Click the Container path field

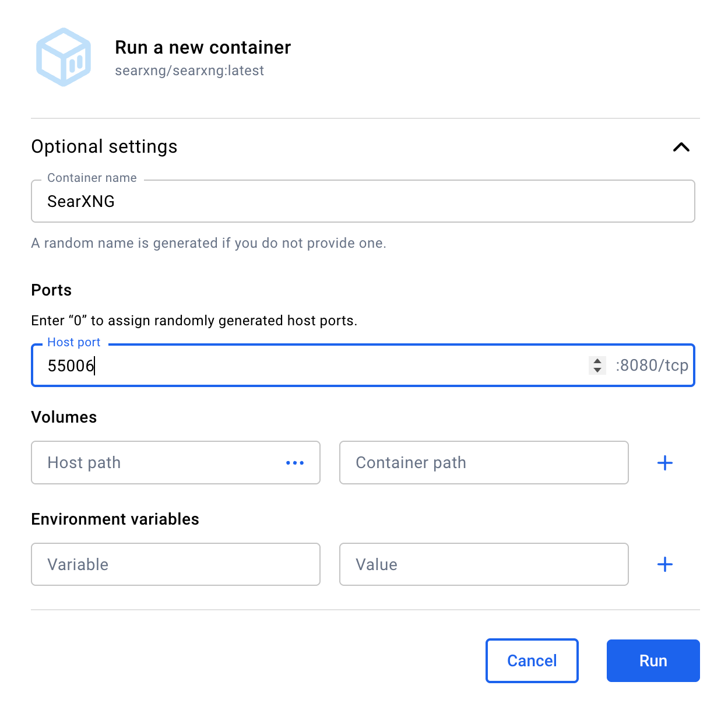[x=484, y=463]
